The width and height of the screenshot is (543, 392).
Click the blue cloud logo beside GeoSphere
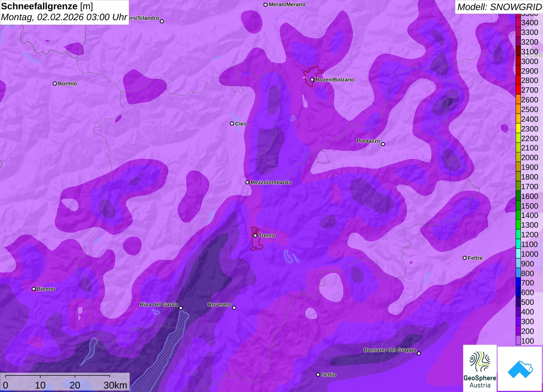pyautogui.click(x=520, y=368)
